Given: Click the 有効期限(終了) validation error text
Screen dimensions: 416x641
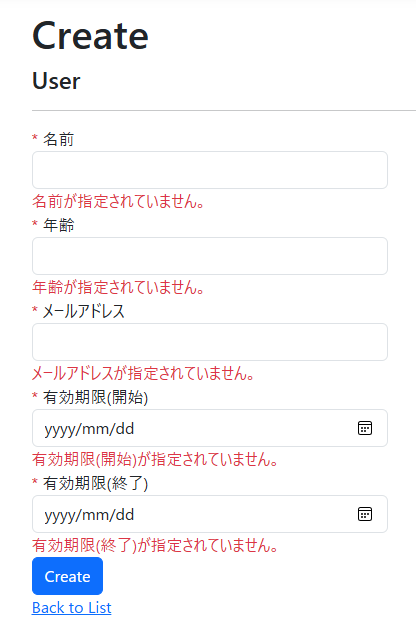Looking at the screenshot, I should click(156, 545).
